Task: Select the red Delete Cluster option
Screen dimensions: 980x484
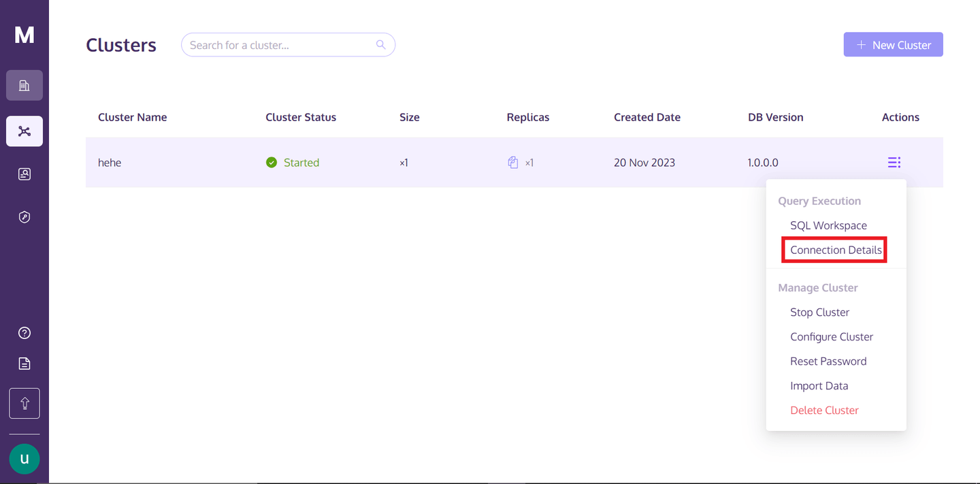Action: pos(824,410)
